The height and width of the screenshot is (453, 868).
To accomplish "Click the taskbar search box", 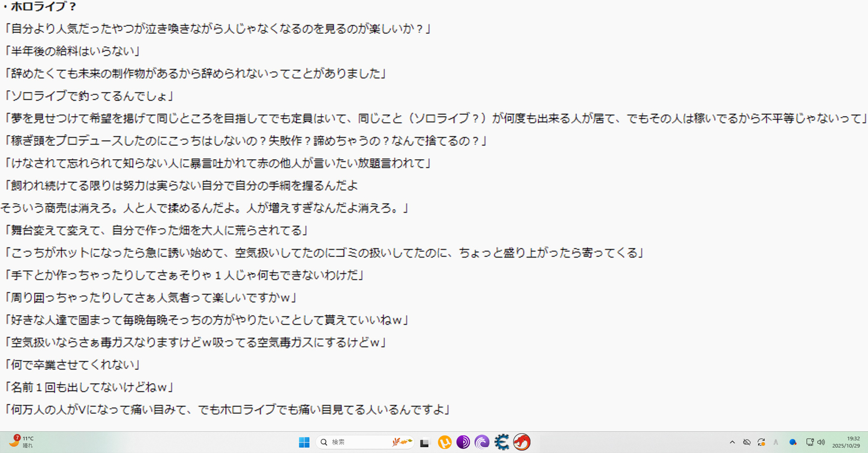I will click(x=365, y=442).
